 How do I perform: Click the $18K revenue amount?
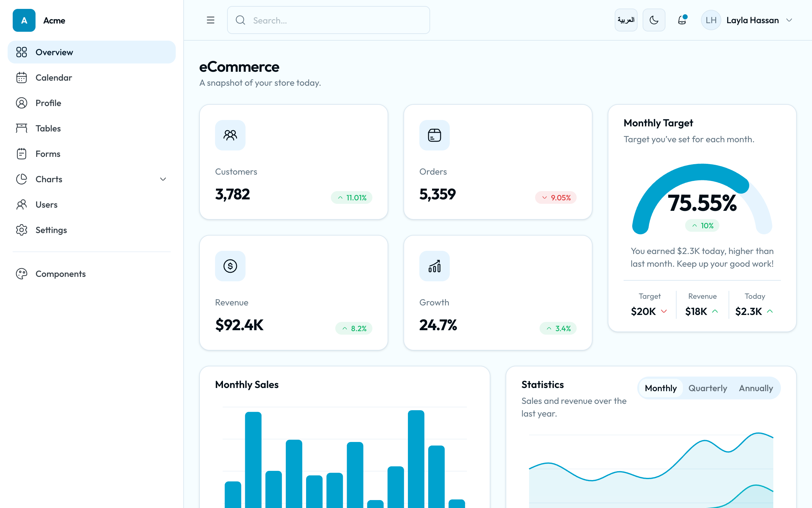coord(696,311)
